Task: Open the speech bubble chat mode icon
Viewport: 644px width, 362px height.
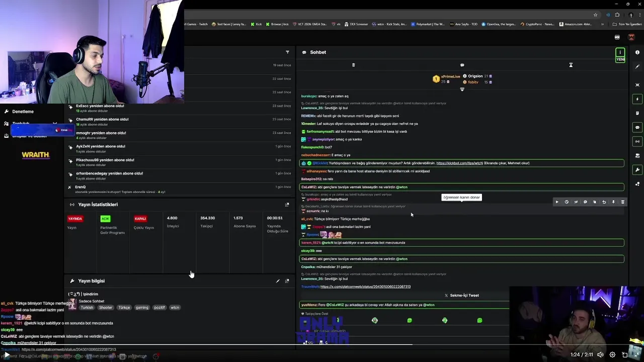Action: (x=462, y=65)
